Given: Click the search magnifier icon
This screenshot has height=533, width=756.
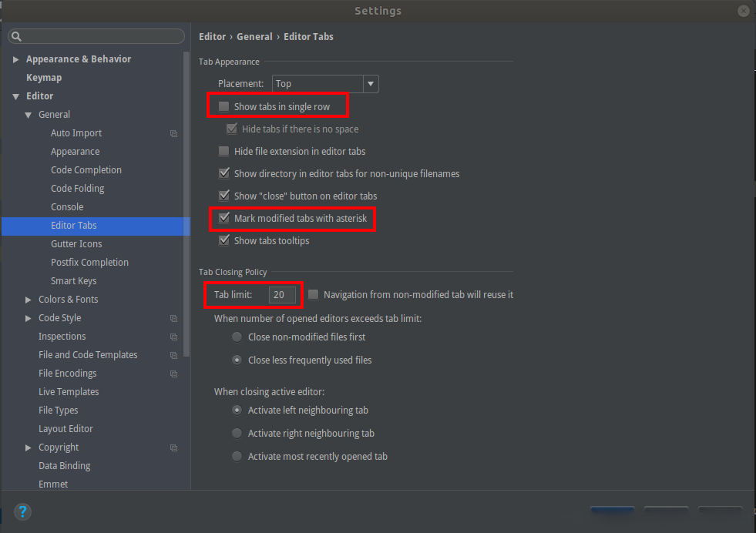Looking at the screenshot, I should click(16, 36).
